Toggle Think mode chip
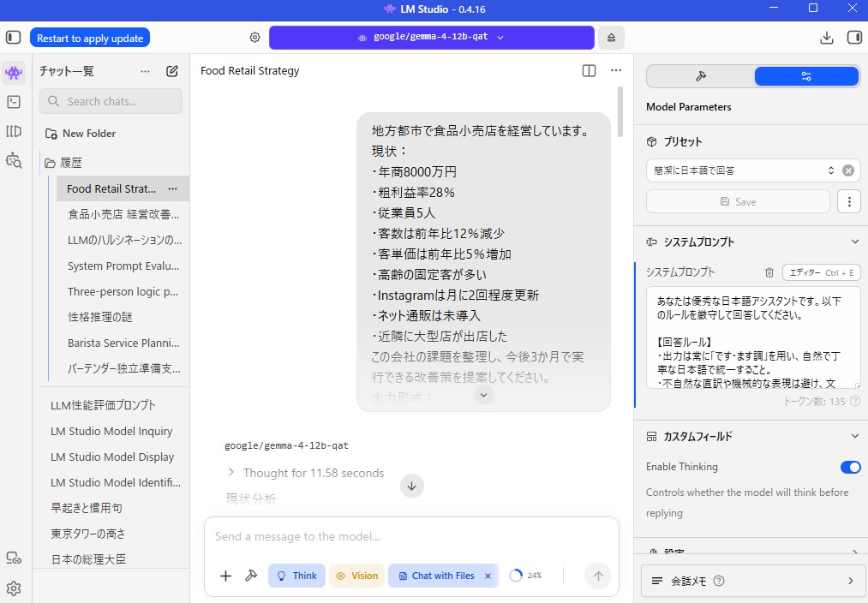Viewport: 868px width, 603px height. click(296, 576)
